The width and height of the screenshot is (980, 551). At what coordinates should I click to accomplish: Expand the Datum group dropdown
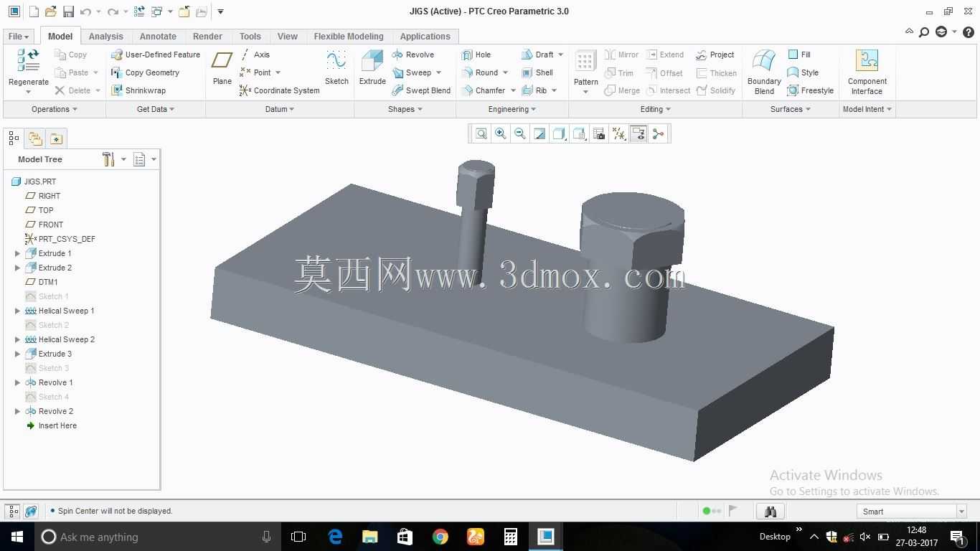click(280, 109)
